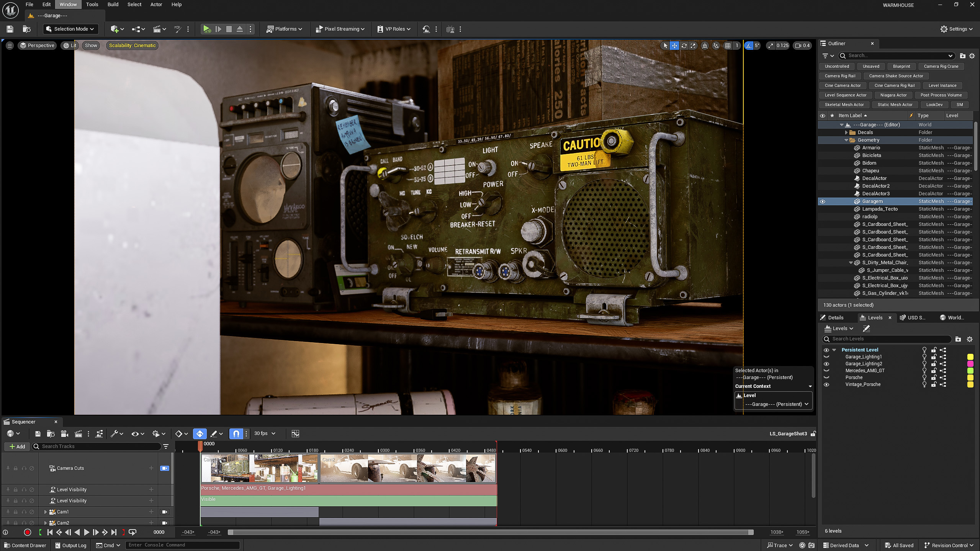Viewport: 980px width, 551px height.
Task: Click the Add track button
Action: pos(17,446)
